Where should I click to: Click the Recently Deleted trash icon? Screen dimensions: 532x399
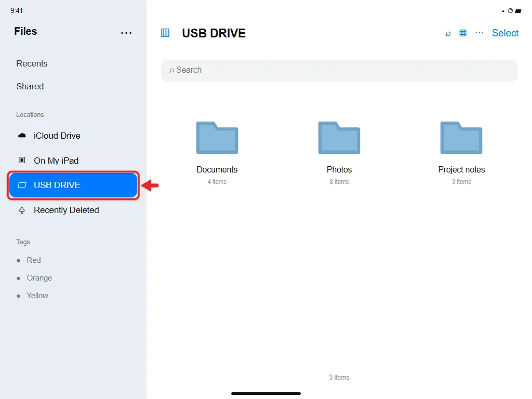[22, 210]
